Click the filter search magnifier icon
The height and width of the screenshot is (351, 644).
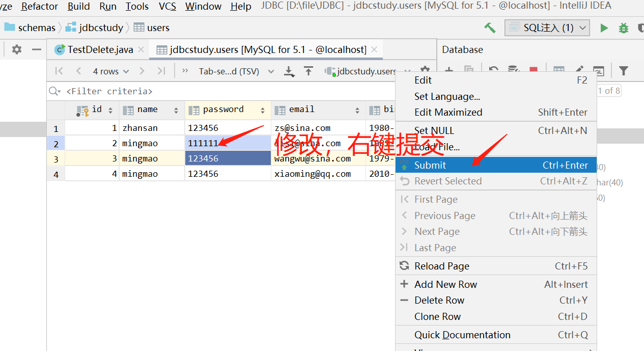click(x=54, y=91)
